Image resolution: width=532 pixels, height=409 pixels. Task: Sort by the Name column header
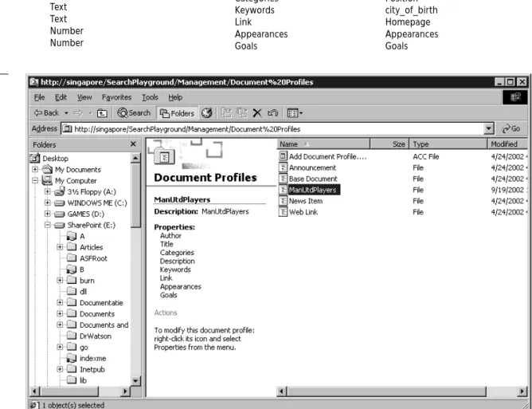(323, 144)
